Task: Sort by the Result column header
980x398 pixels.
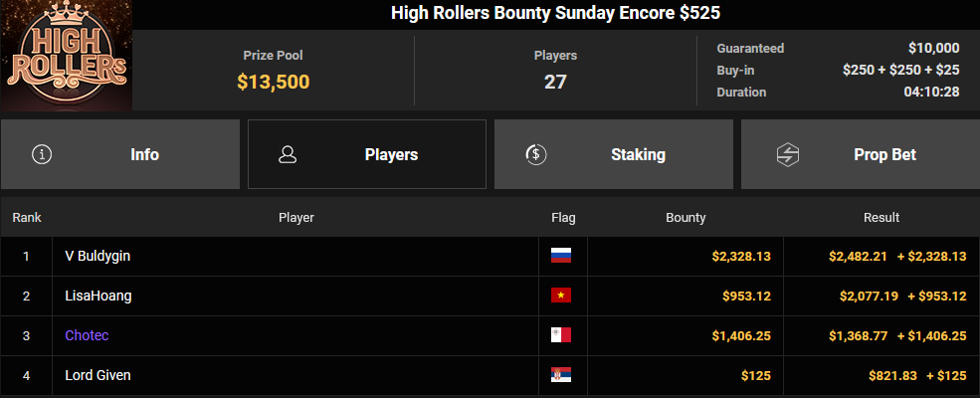Action: 882,218
